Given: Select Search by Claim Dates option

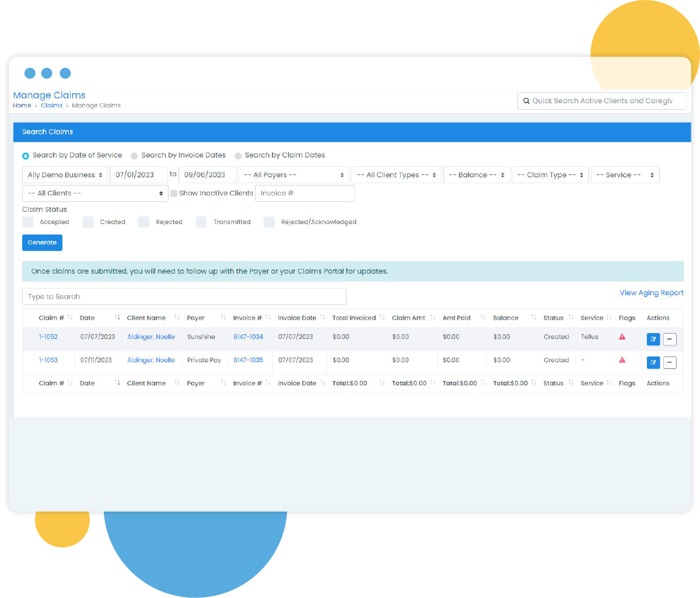Looking at the screenshot, I should point(238,156).
